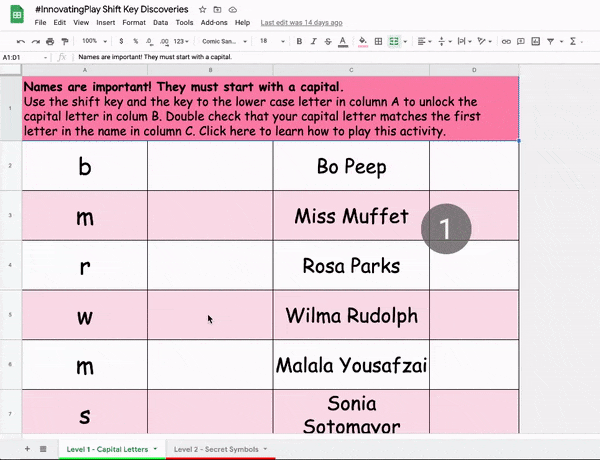The width and height of the screenshot is (600, 460).
Task: Print the spreadsheet using the printer icon
Action: [50, 41]
